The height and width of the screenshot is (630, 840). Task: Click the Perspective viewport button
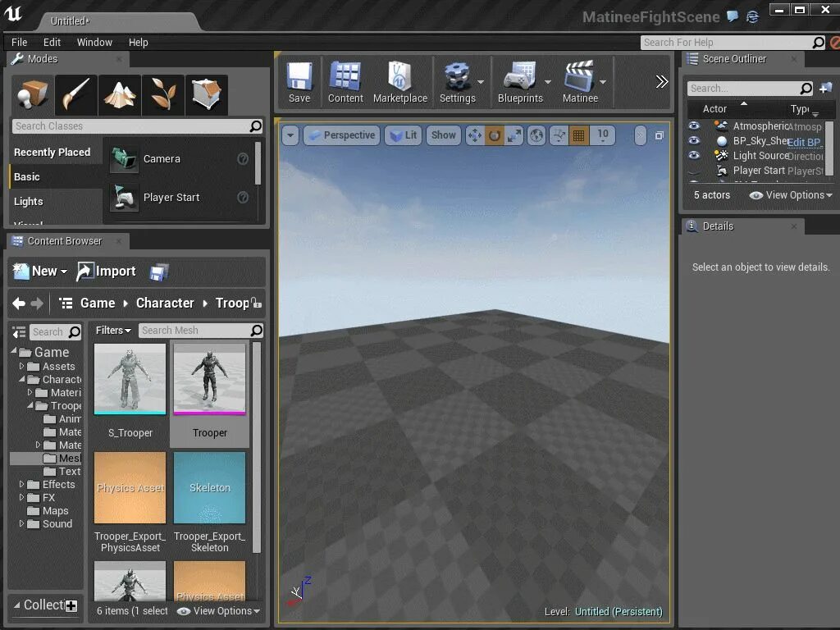pyautogui.click(x=342, y=135)
